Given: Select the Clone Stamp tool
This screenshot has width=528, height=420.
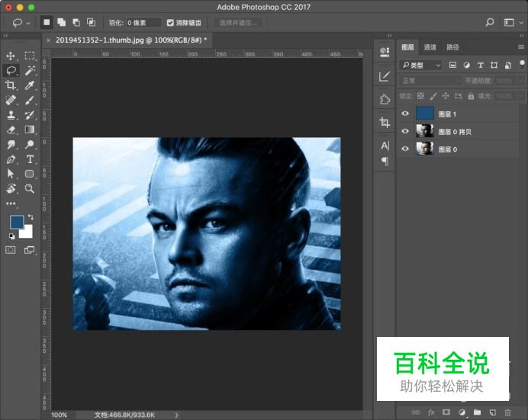Looking at the screenshot, I should coord(11,114).
